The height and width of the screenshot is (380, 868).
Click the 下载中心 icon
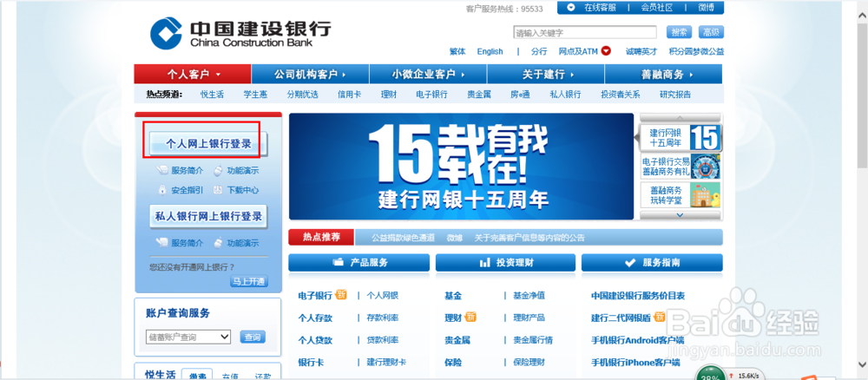click(x=218, y=190)
